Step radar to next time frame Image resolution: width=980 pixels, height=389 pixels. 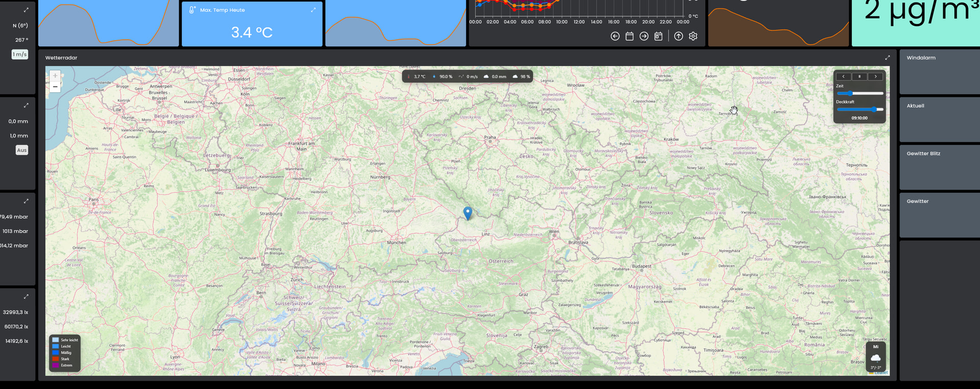pos(876,76)
